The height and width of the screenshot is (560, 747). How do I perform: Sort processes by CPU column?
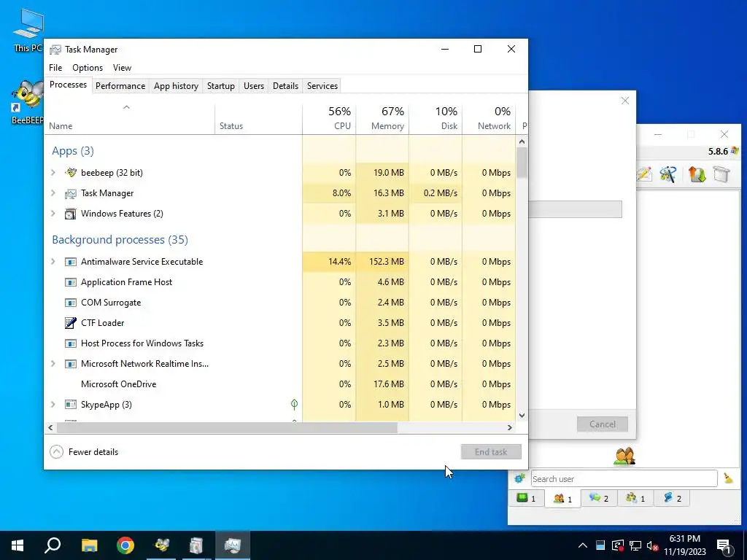[x=329, y=118]
